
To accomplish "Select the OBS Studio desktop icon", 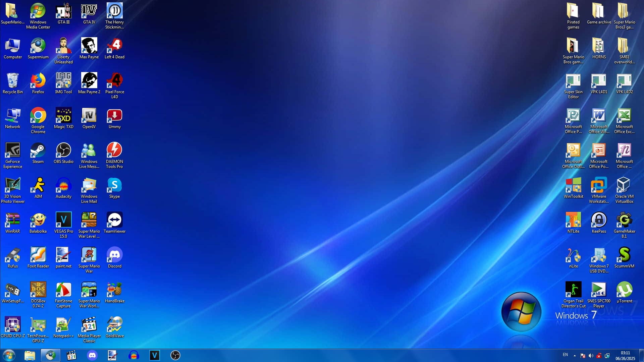I will (63, 153).
